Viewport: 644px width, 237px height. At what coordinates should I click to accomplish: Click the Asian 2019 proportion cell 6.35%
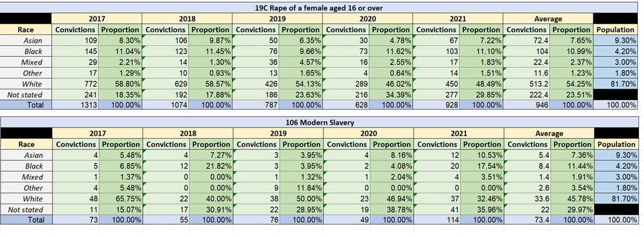click(x=301, y=40)
